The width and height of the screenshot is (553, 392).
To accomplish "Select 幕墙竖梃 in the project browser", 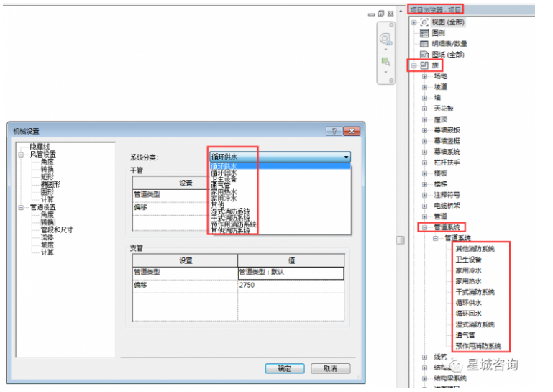I will [x=447, y=141].
